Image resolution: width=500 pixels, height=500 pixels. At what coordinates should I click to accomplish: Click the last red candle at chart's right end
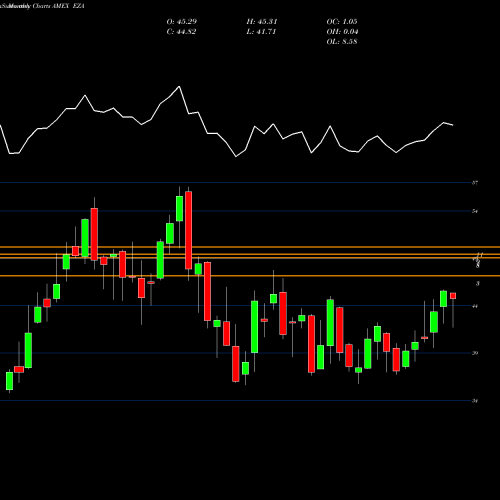453,296
